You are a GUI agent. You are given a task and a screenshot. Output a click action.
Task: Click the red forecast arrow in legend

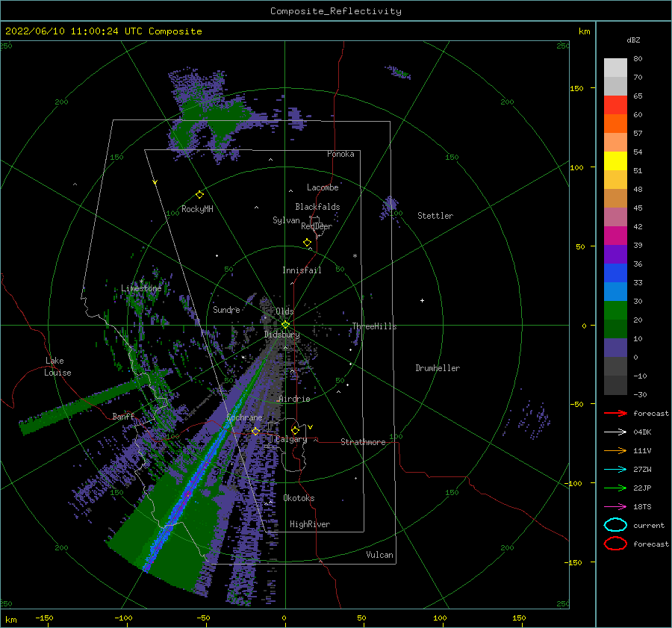tap(615, 413)
